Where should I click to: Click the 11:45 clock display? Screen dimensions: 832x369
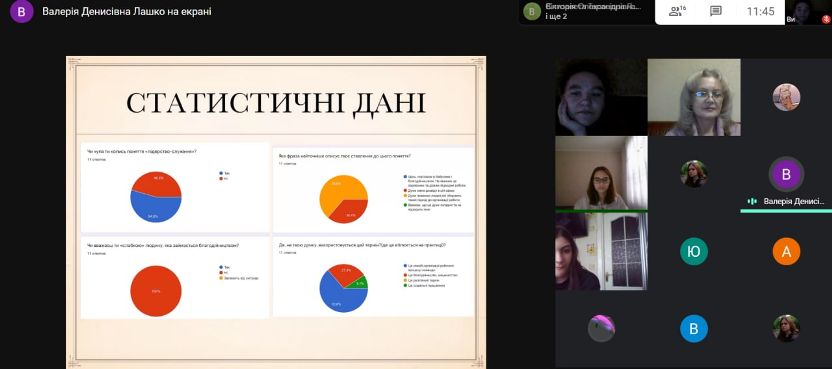tap(760, 11)
